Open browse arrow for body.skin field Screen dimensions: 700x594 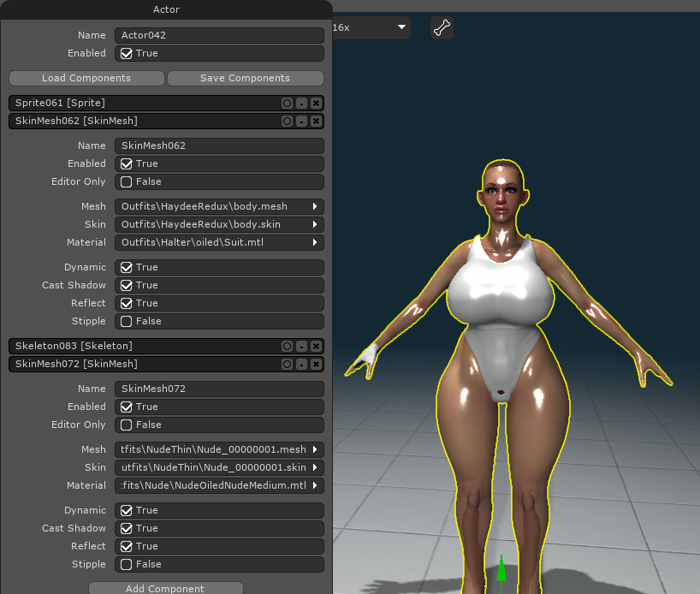[x=315, y=224]
